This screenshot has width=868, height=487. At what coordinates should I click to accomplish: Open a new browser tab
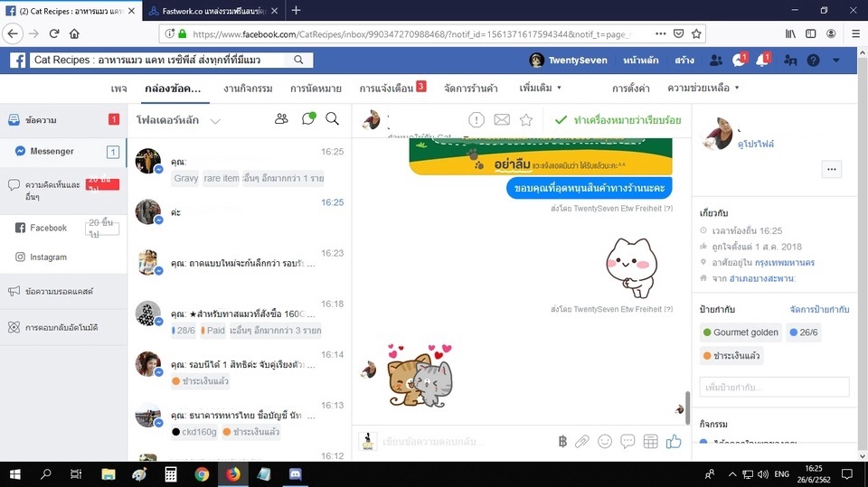point(297,10)
